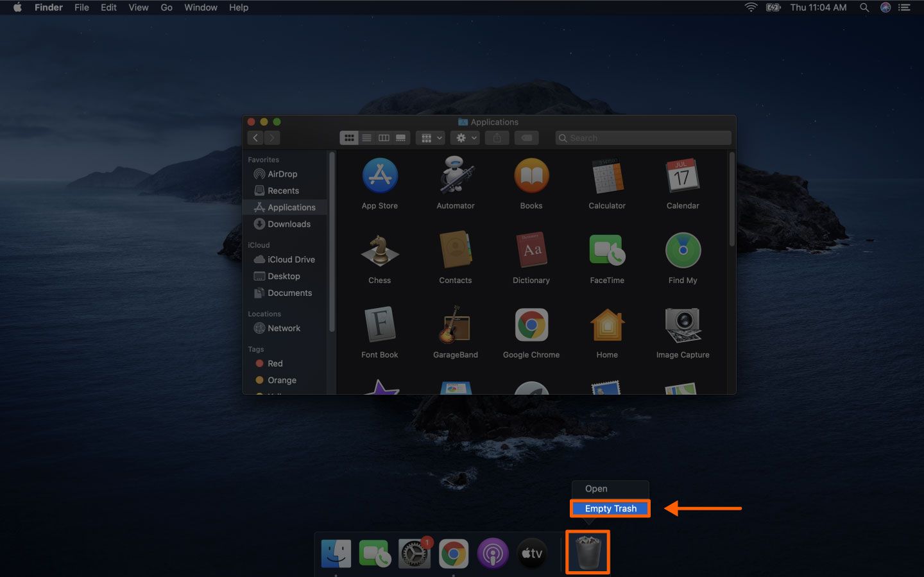Click the Wi-Fi status icon
924x577 pixels.
[x=751, y=8]
